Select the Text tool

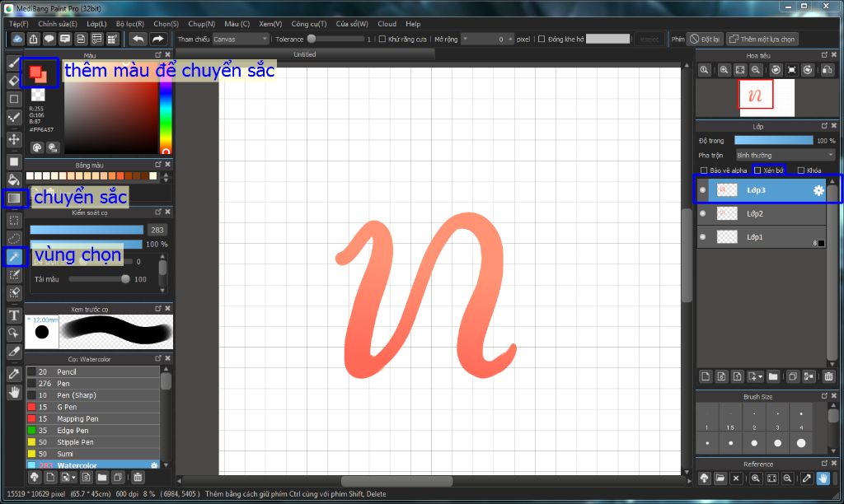click(x=14, y=315)
